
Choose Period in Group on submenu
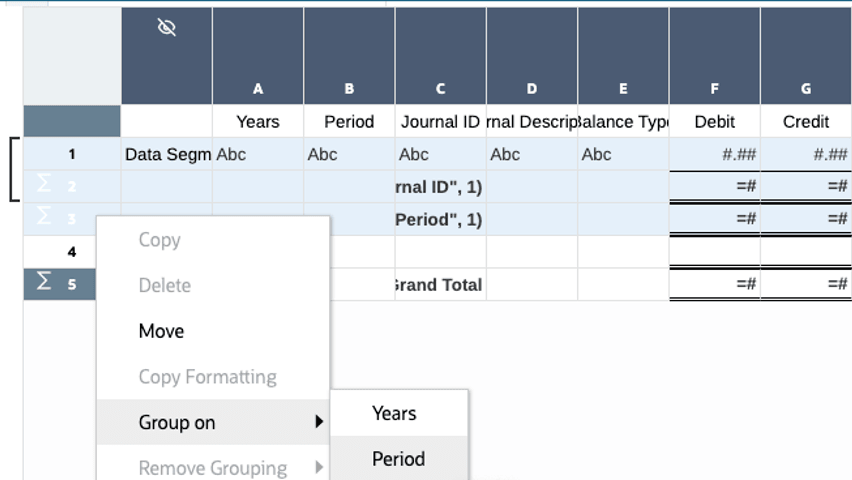point(398,459)
